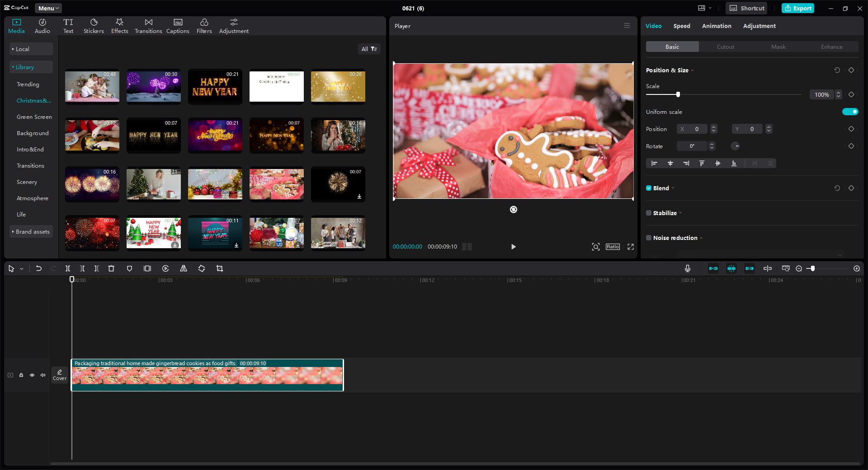
Task: Hide the track using the eye icon
Action: (x=32, y=375)
